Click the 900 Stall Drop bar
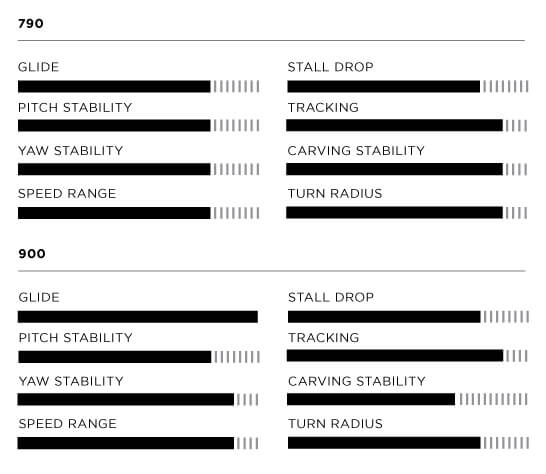This screenshot has width=546, height=474. pyautogui.click(x=408, y=317)
